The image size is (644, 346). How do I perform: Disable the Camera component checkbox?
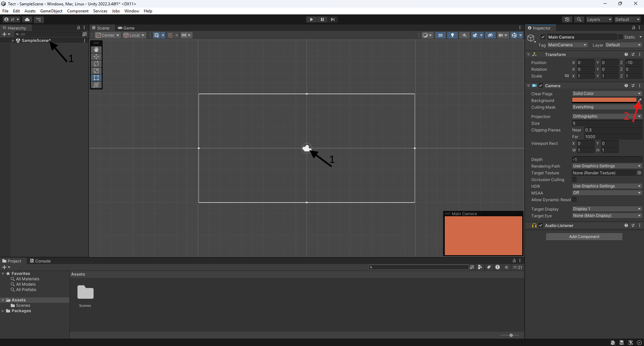(541, 85)
